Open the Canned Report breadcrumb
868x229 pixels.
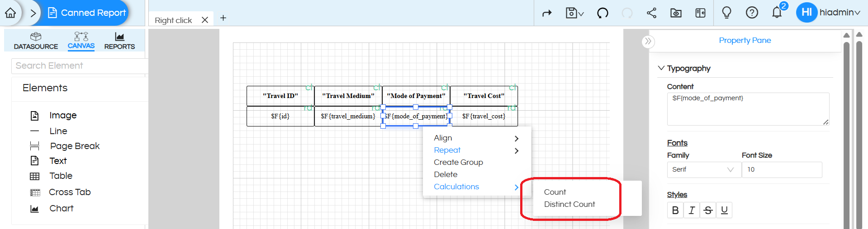[87, 13]
